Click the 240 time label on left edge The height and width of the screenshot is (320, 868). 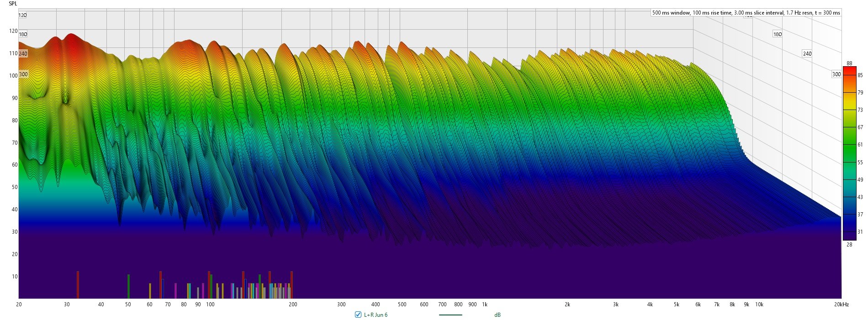(23, 54)
